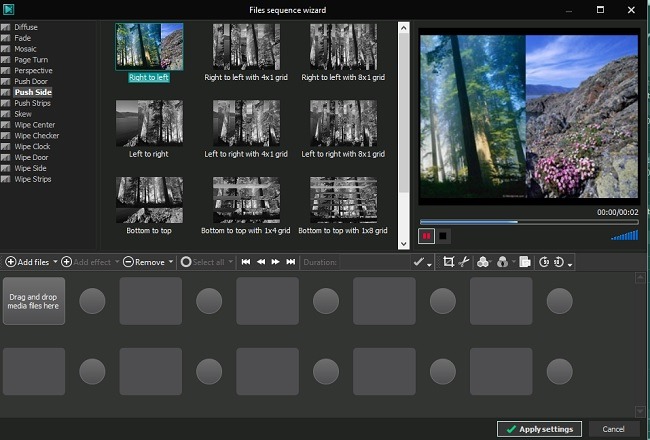The height and width of the screenshot is (440, 650).
Task: Select the Wipe Door transition category
Action: 31,157
